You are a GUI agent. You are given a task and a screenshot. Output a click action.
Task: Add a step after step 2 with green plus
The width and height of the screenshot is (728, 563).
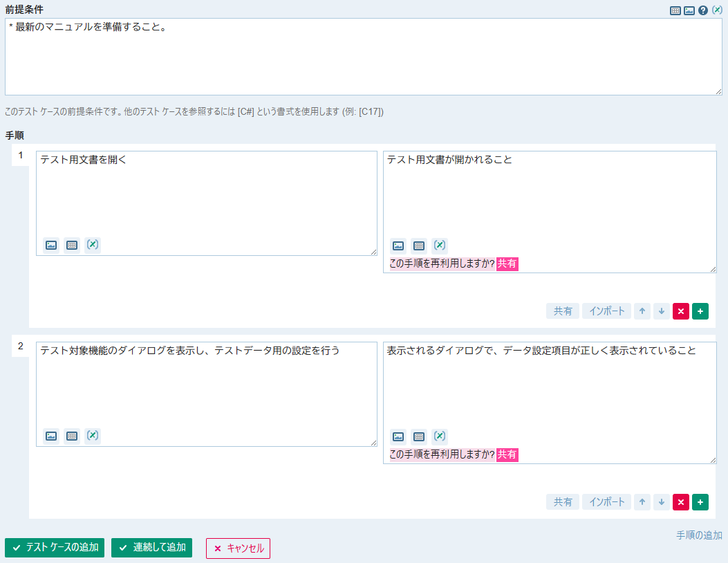[700, 502]
